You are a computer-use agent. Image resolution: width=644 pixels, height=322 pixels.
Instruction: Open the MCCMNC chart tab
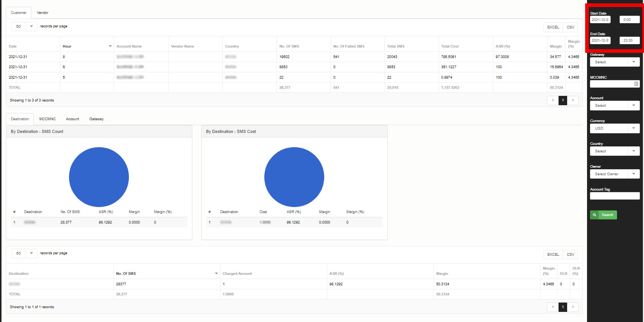(48, 119)
